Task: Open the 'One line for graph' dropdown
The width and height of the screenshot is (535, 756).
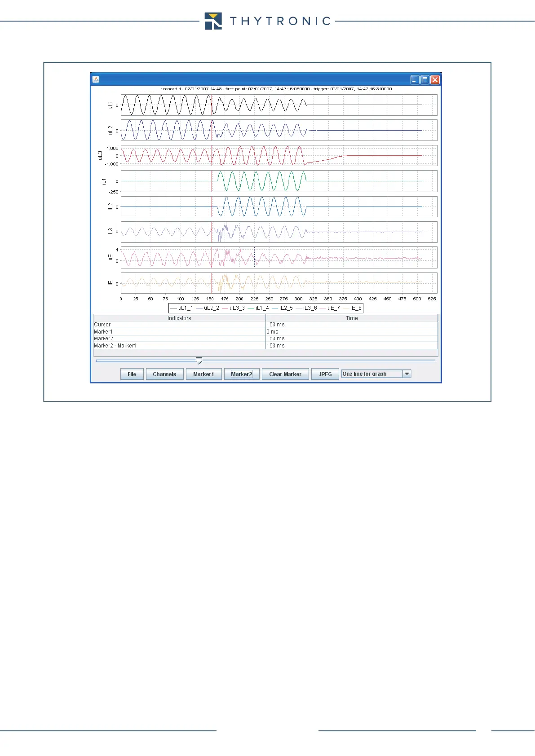Action: click(x=376, y=374)
